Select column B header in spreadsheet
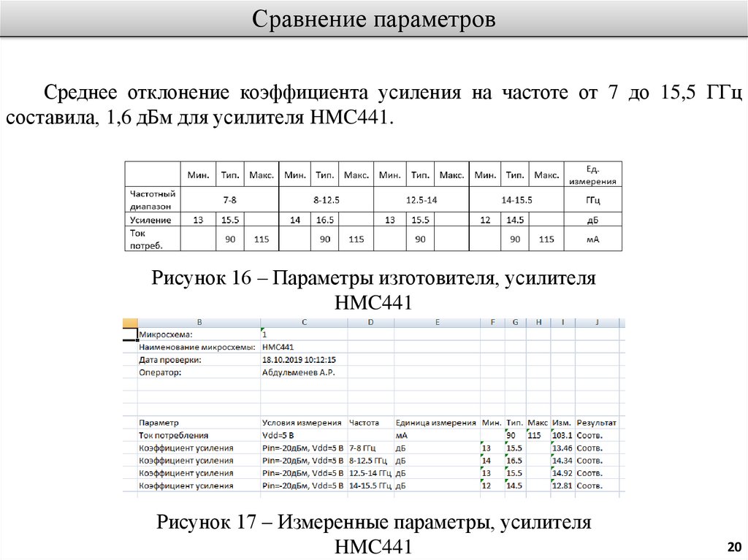 coord(199,322)
